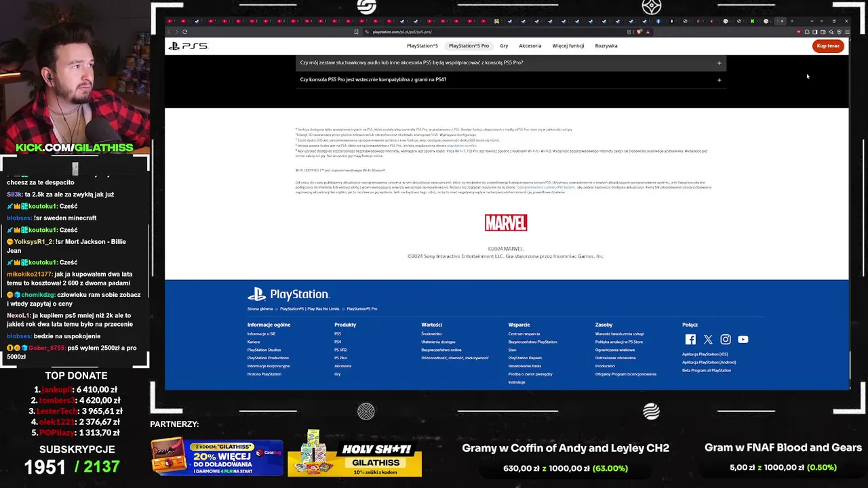Image resolution: width=868 pixels, height=488 pixels.
Task: Open the Informacje korporacyjne footer link
Action: [x=269, y=366]
